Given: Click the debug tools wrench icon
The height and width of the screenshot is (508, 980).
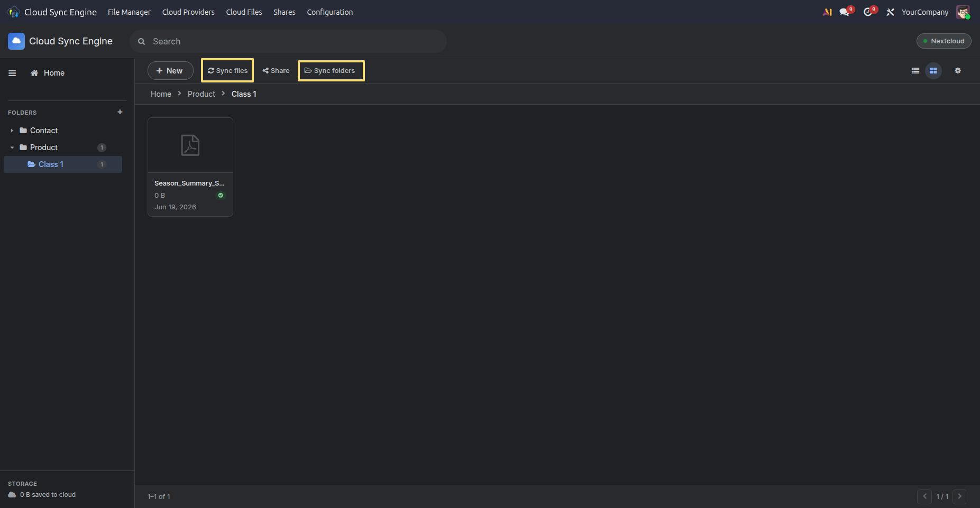Looking at the screenshot, I should pyautogui.click(x=891, y=12).
